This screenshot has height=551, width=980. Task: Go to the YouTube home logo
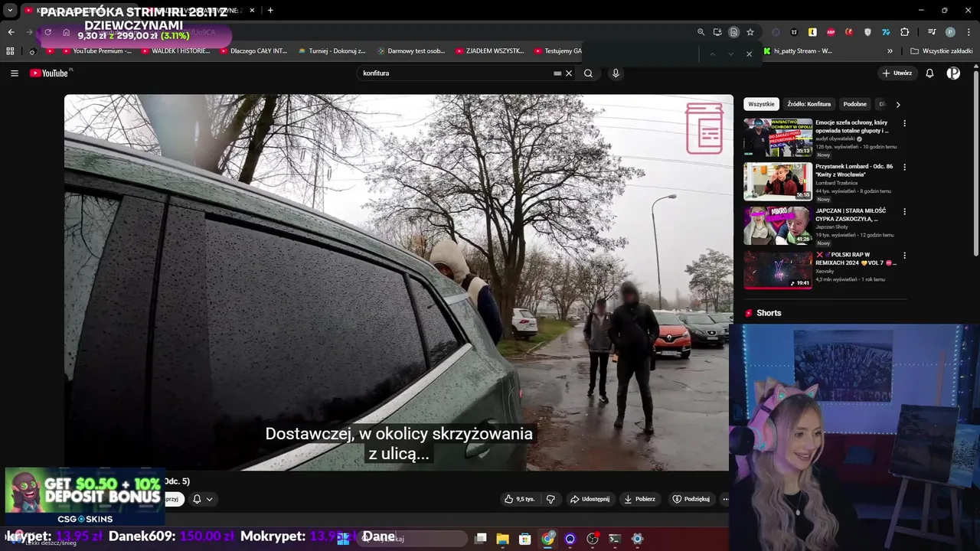(51, 73)
